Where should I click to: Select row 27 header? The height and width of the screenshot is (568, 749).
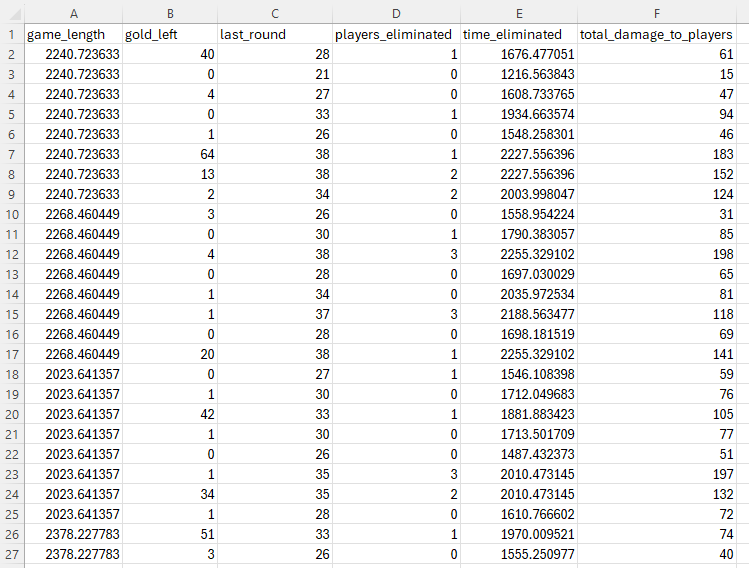click(12, 554)
